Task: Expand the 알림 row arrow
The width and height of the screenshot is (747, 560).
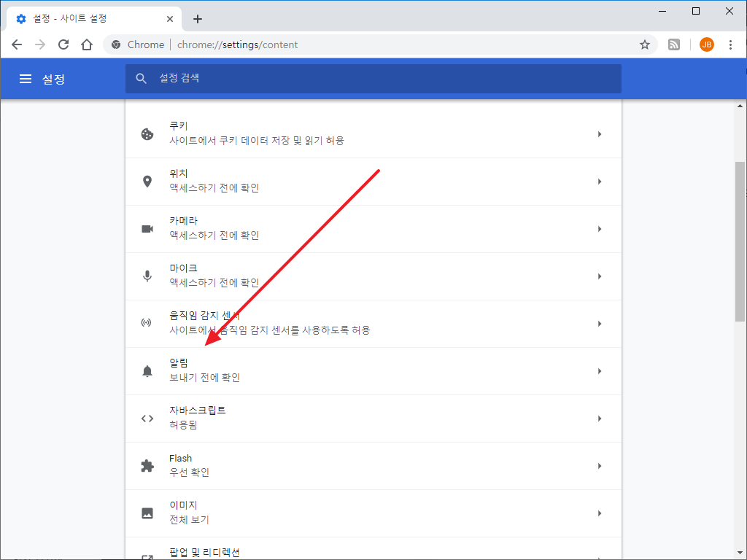Action: 600,371
